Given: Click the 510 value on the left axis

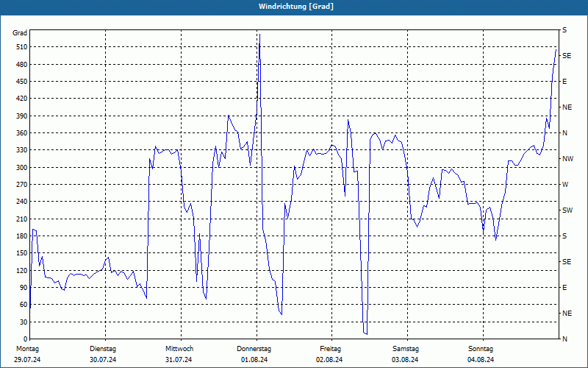Looking at the screenshot, I should pos(21,47).
